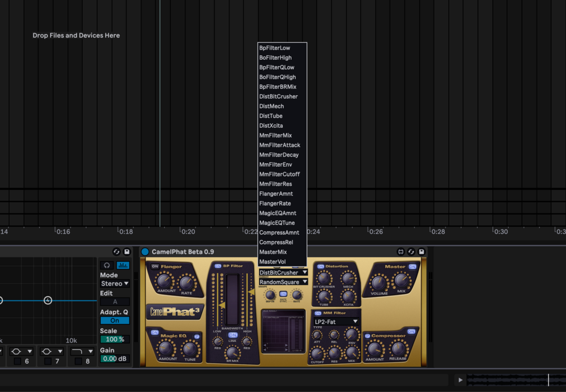
Task: Click the Magic EQ AMOUNT knob
Action: 166,348
